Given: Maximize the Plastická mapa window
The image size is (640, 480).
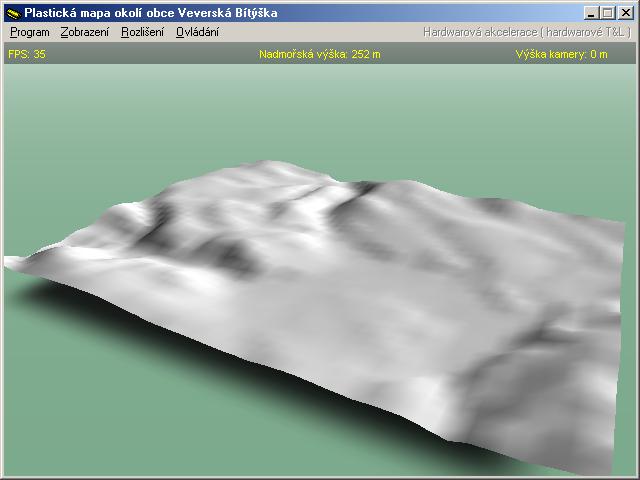Looking at the screenshot, I should (x=607, y=12).
